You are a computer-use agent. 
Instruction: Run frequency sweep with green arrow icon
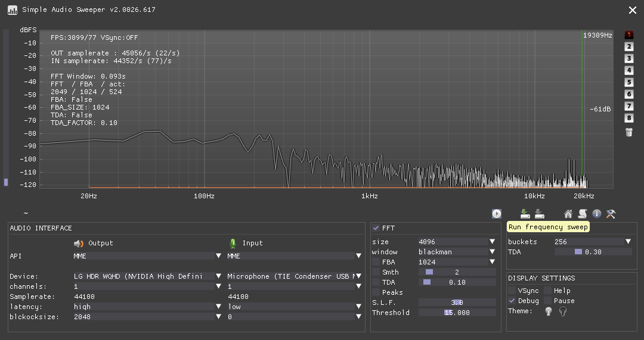pos(525,214)
